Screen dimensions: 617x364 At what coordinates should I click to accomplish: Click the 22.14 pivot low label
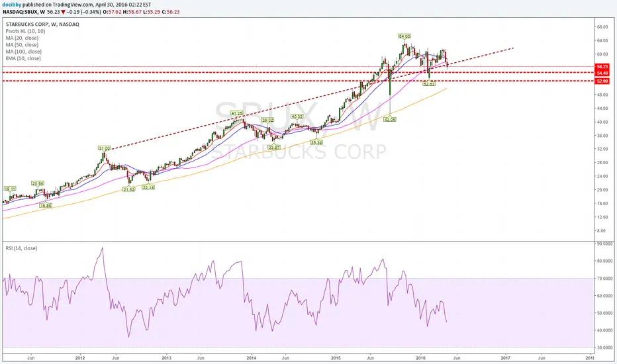click(x=148, y=187)
